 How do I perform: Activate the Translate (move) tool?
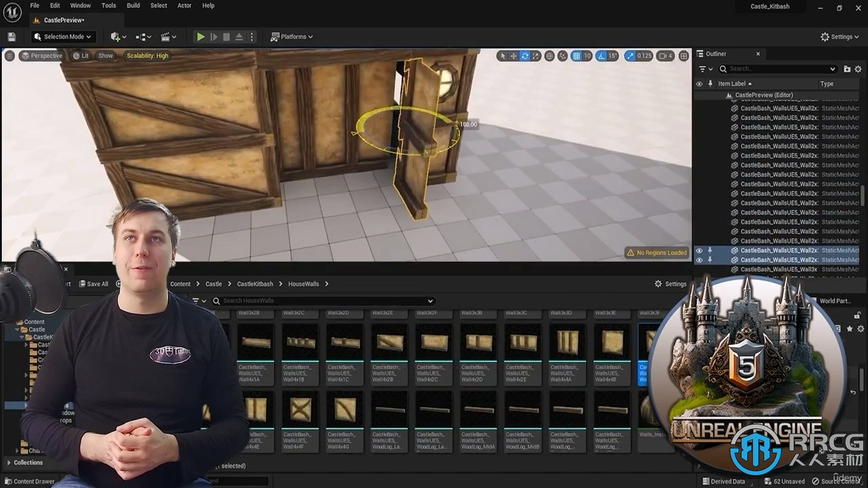[x=513, y=56]
